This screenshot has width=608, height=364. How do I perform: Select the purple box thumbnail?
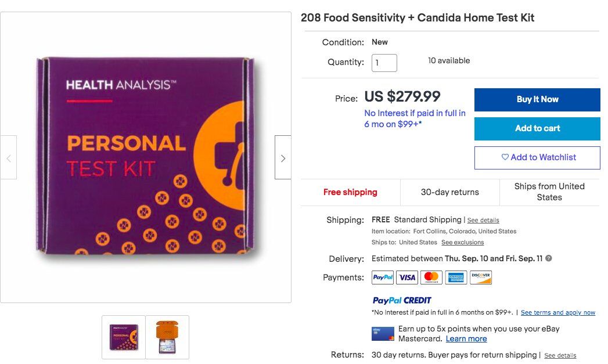(124, 337)
